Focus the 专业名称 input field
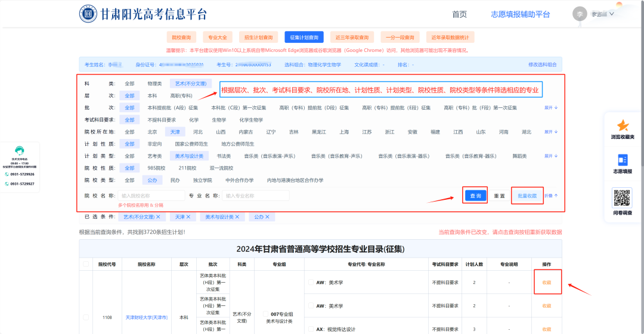 pyautogui.click(x=255, y=196)
